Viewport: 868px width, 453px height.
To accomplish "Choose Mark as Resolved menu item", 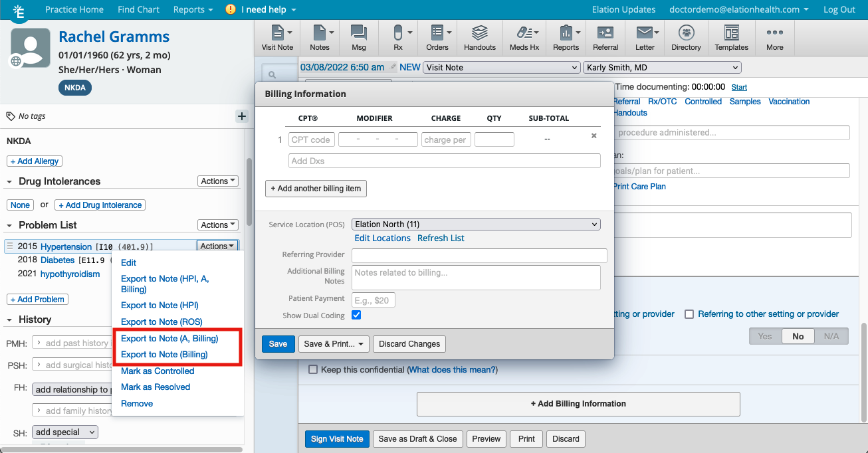I will tap(156, 387).
